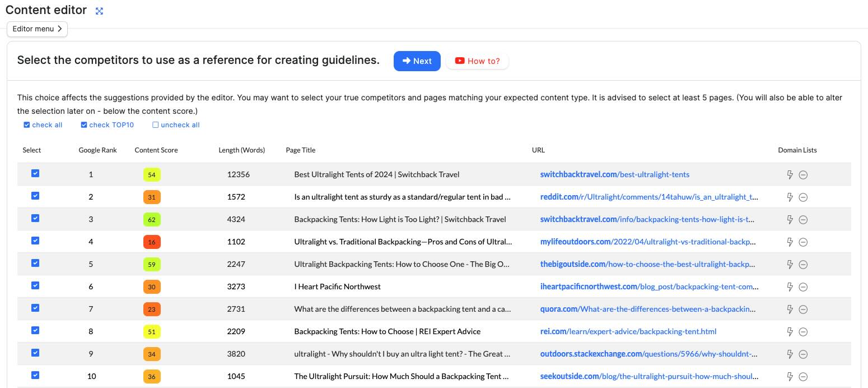The image size is (868, 388).
Task: Click the uncheck all link
Action: pyautogui.click(x=176, y=125)
